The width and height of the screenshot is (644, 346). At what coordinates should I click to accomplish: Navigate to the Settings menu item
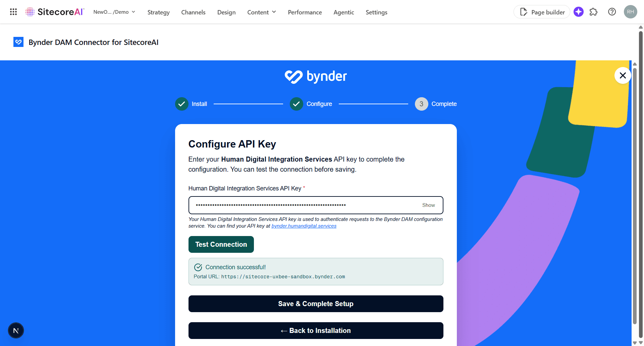376,12
